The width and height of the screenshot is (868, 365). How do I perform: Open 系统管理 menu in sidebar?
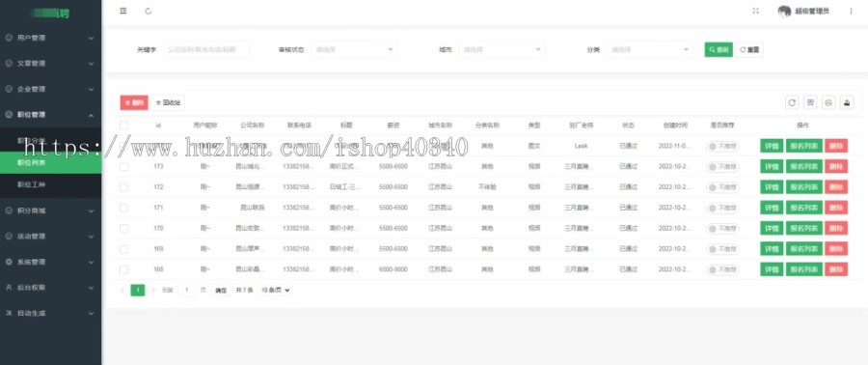[x=50, y=262]
